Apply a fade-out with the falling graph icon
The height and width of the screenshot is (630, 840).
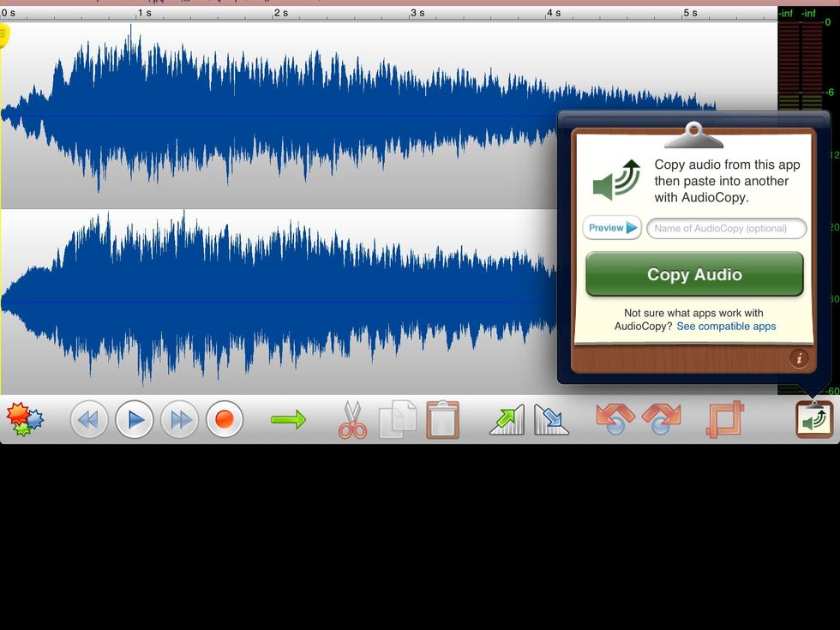[551, 419]
